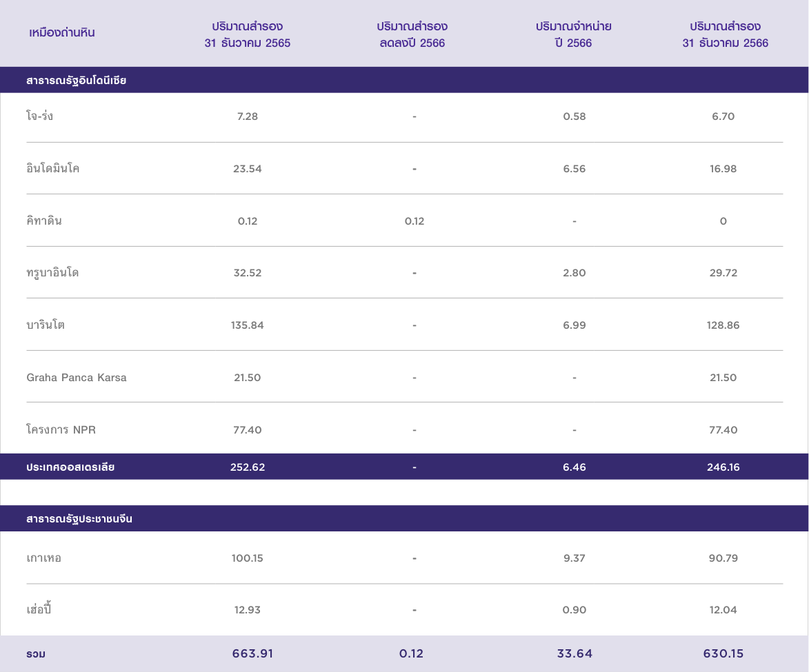Select the row label 'บารินโต'

tap(46, 325)
